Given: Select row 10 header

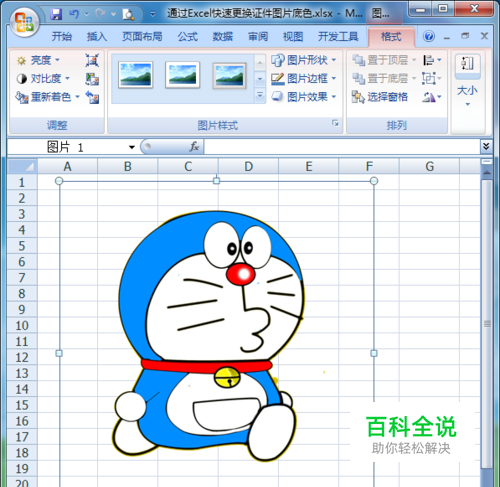Looking at the screenshot, I should point(22,325).
